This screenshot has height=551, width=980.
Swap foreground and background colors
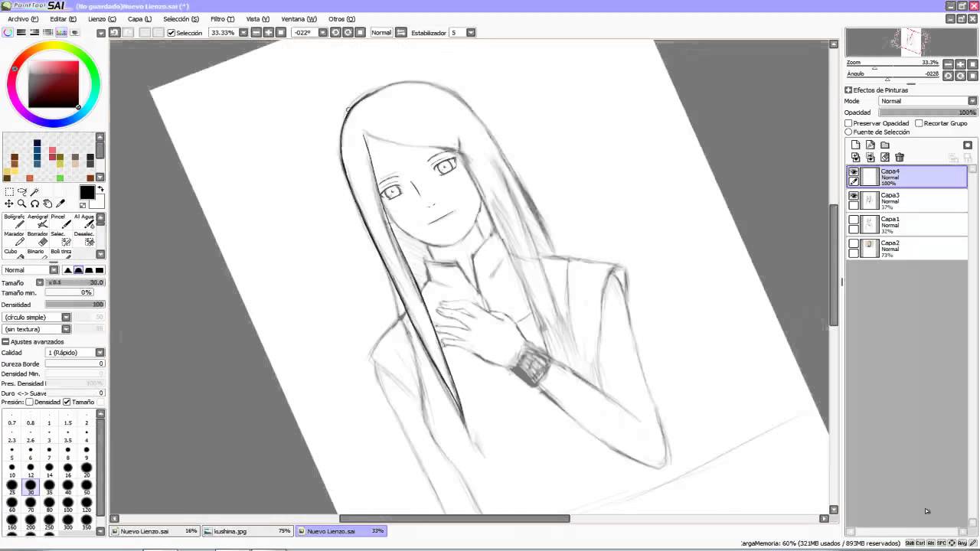(100, 189)
